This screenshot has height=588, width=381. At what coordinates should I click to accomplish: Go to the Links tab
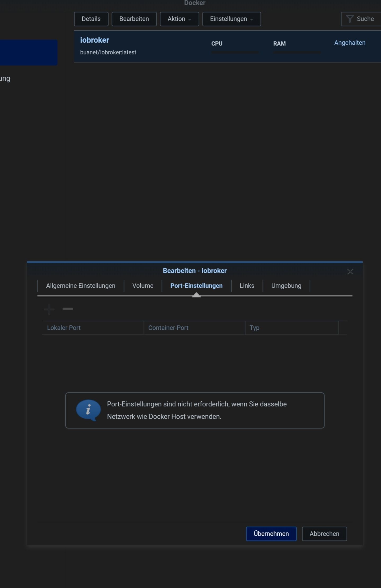[247, 286]
